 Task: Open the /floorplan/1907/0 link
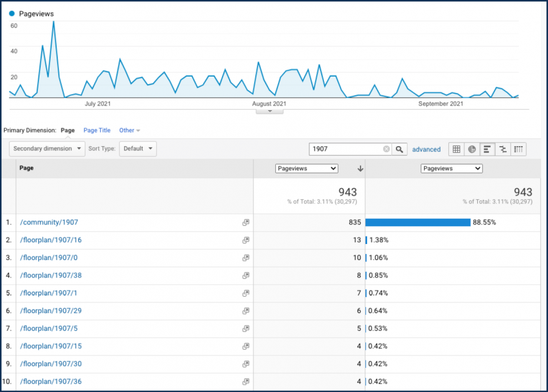(48, 258)
